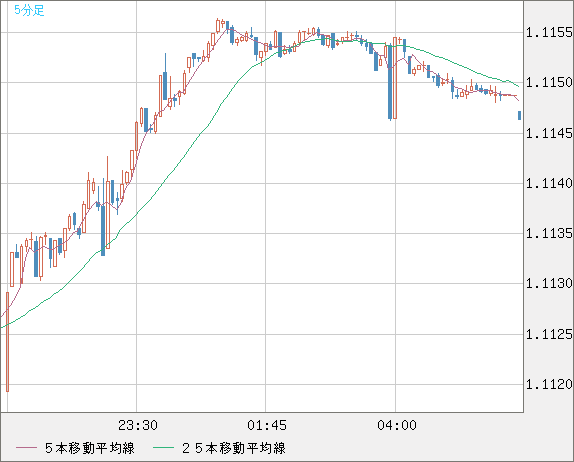Click the 5分足 timeframe label
Screen dimensions: 574x462
click(29, 10)
